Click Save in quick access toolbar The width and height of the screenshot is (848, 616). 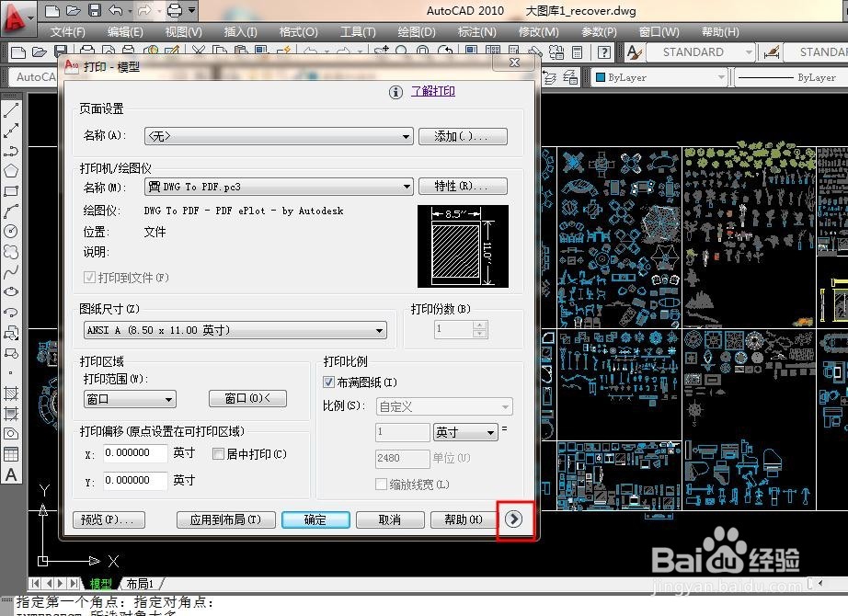(x=95, y=10)
